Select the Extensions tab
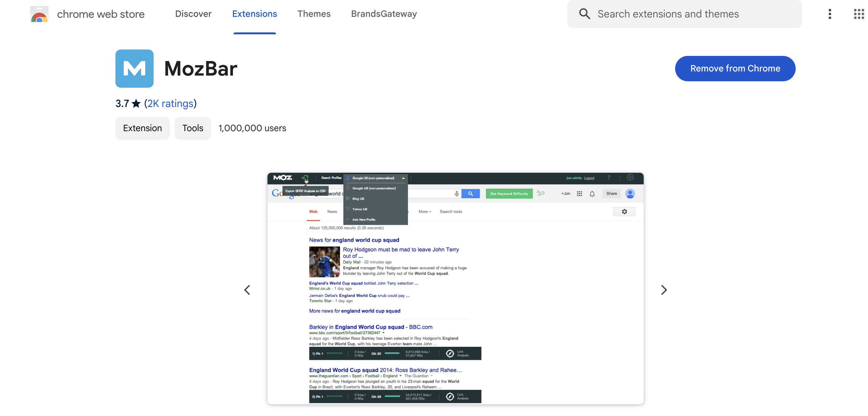This screenshot has width=868, height=416. [254, 14]
